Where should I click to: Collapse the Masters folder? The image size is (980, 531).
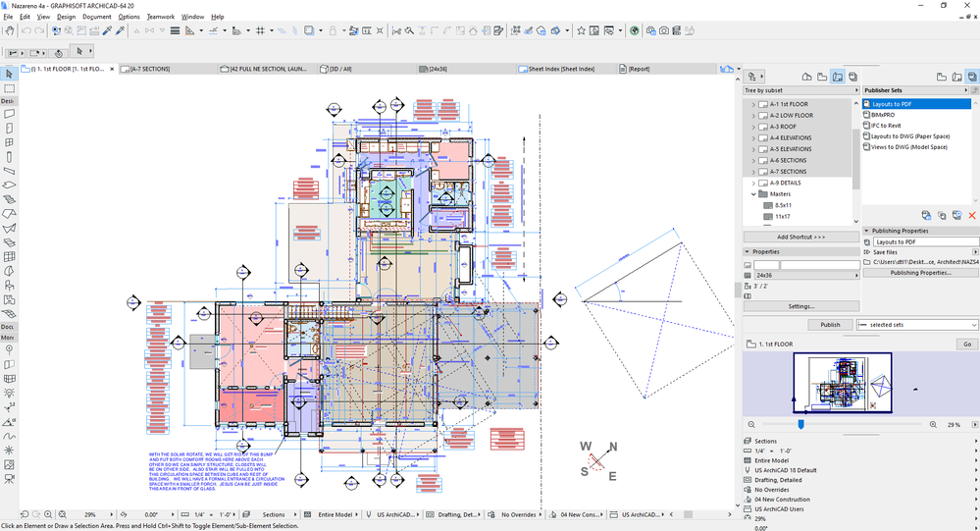(753, 194)
